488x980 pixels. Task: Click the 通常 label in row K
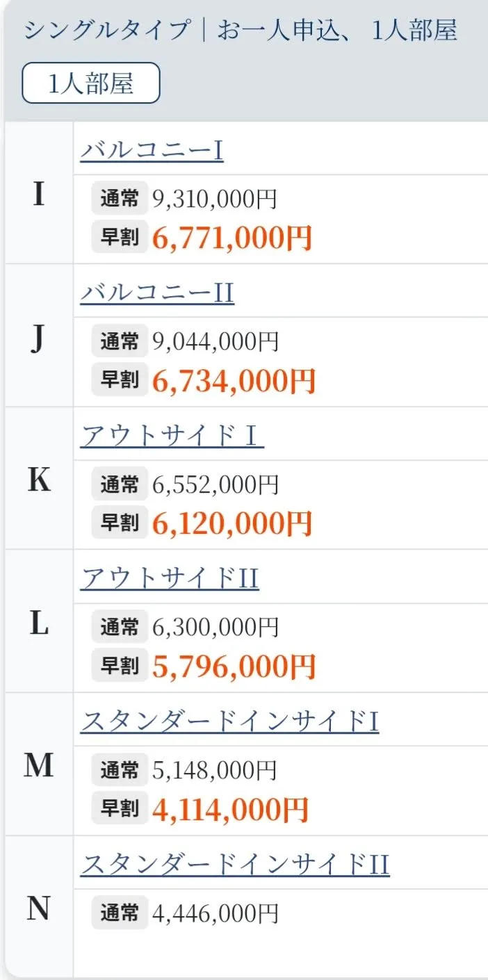119,484
